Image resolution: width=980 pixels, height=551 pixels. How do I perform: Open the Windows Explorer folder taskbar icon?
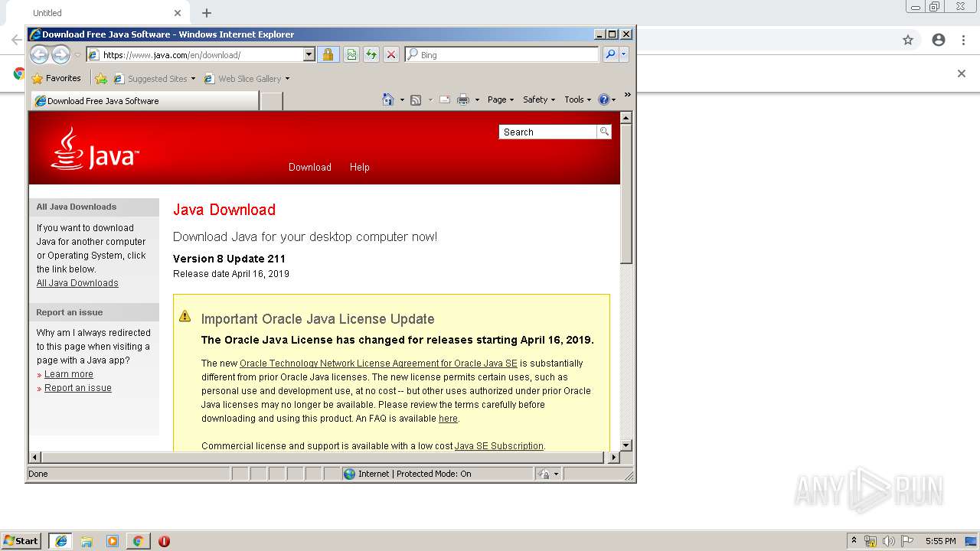coord(87,541)
